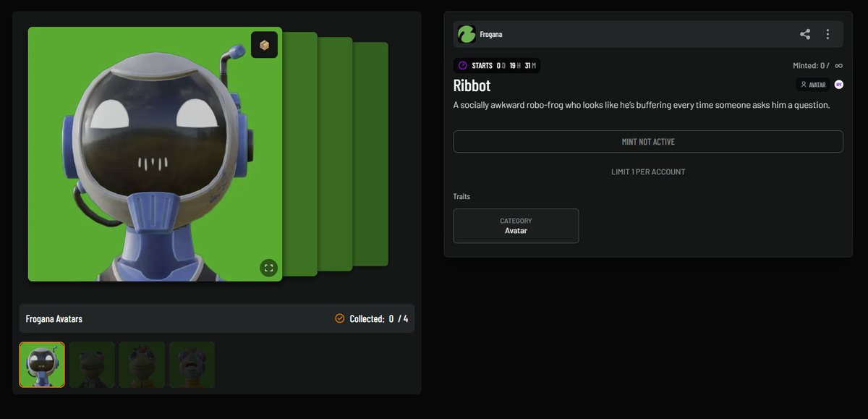Click the share icon in Frogana header
Image resolution: width=868 pixels, height=419 pixels.
[x=805, y=34]
